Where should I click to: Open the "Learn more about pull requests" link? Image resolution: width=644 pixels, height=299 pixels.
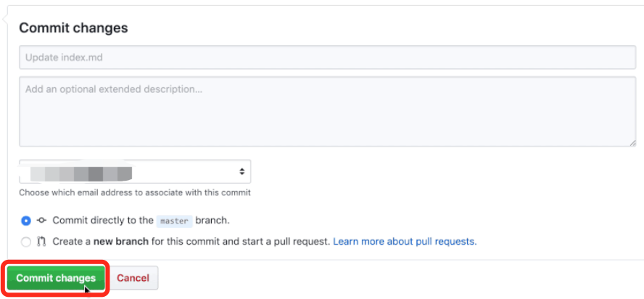click(405, 241)
